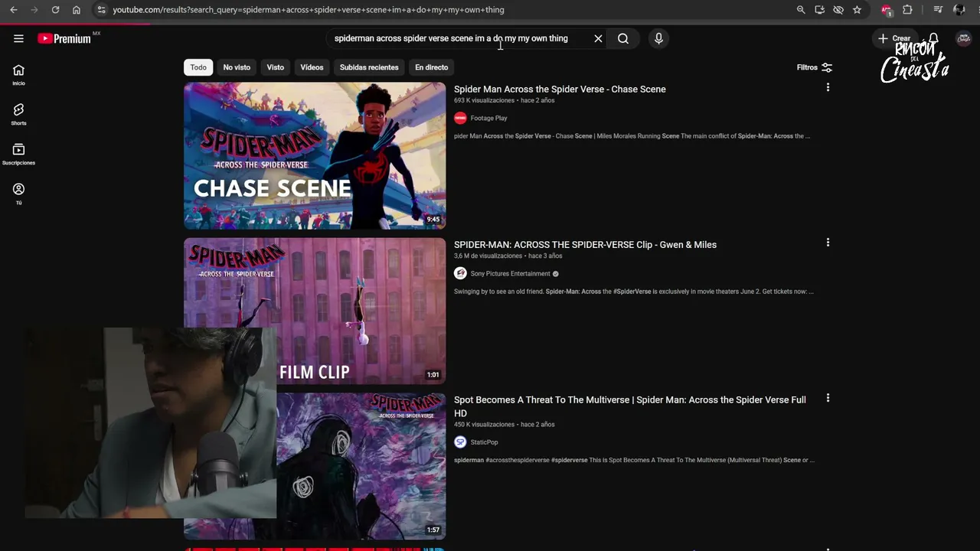
Task: Click the zoom magnifier in address bar
Action: 801,10
